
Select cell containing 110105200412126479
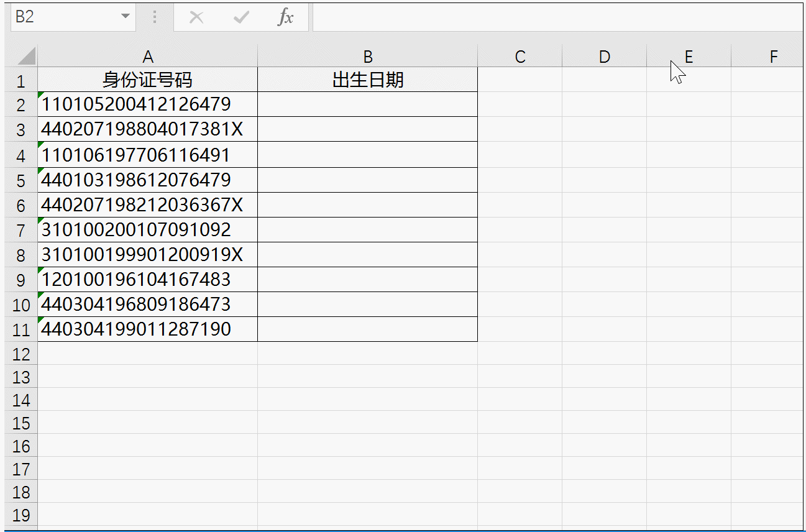(147, 104)
